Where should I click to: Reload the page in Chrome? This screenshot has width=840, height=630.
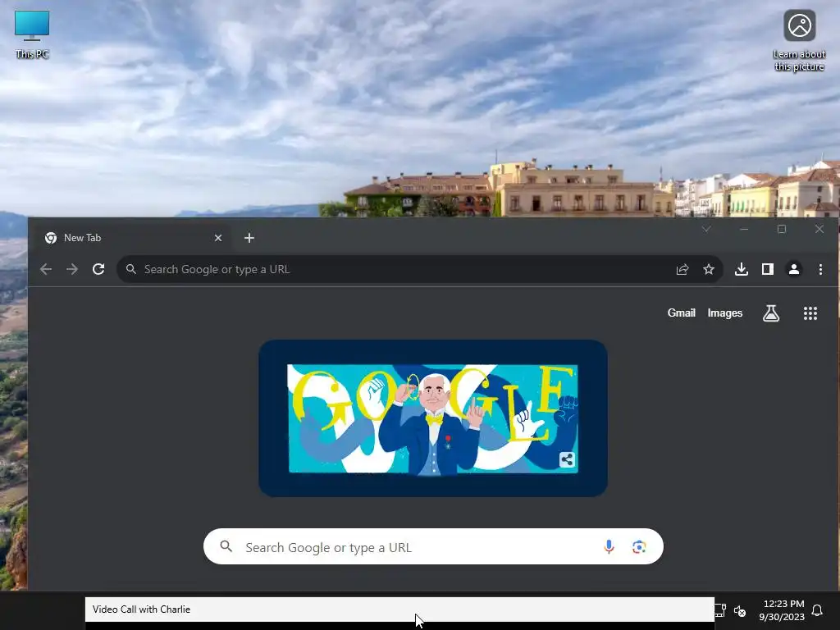[98, 269]
